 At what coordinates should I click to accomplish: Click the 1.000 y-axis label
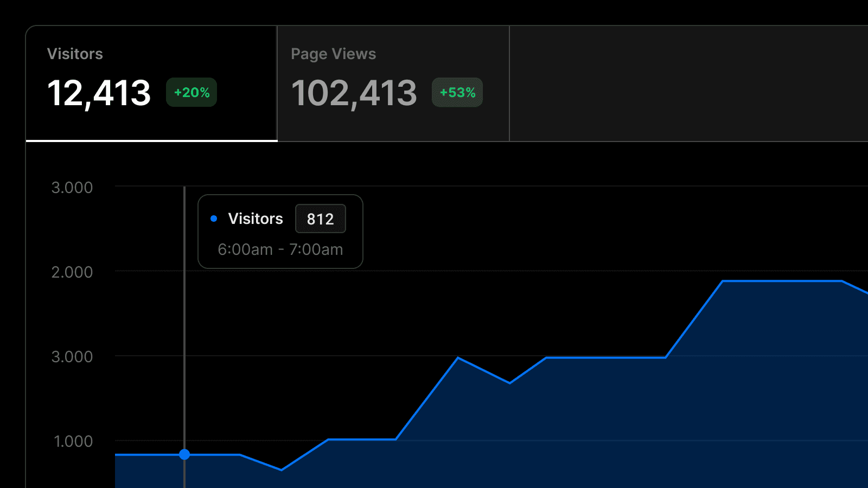pos(73,441)
